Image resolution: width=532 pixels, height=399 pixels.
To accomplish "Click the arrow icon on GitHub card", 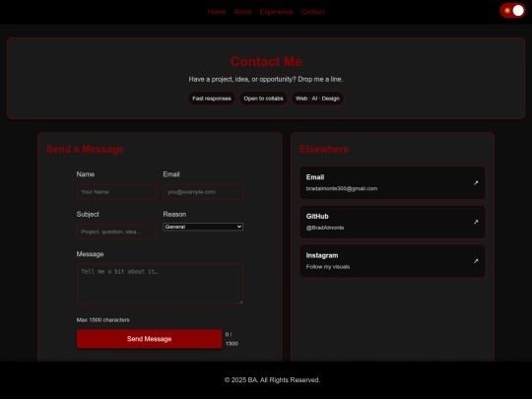I will click(476, 222).
